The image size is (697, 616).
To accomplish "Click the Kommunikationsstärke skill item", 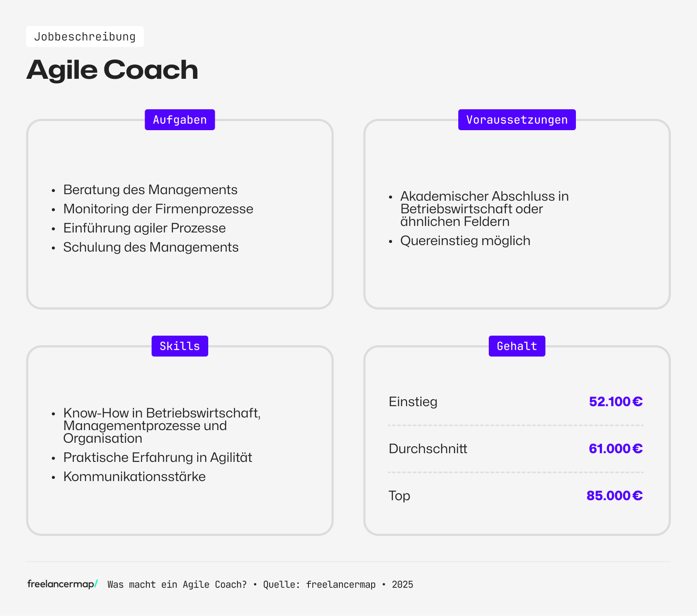I will [134, 477].
